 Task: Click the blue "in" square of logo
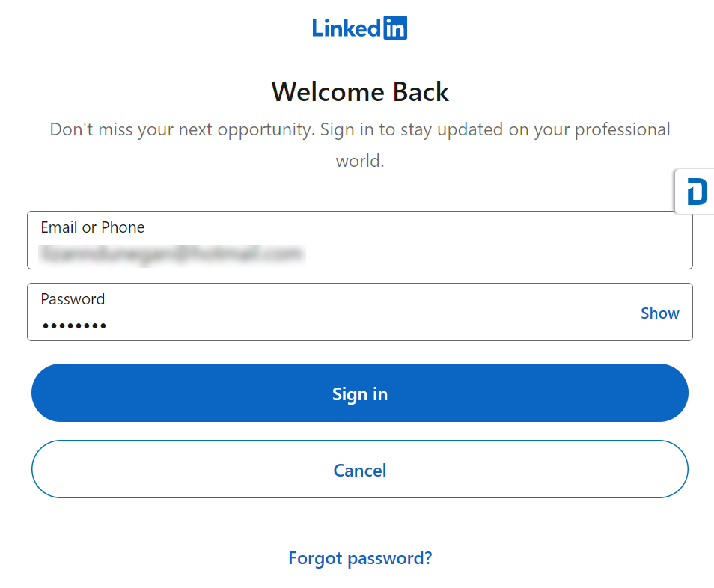[395, 28]
